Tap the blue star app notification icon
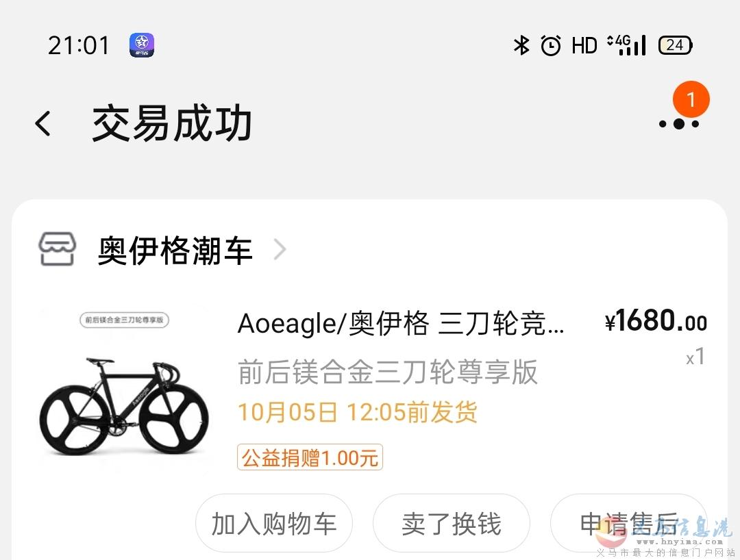This screenshot has height=560, width=740. pyautogui.click(x=142, y=45)
